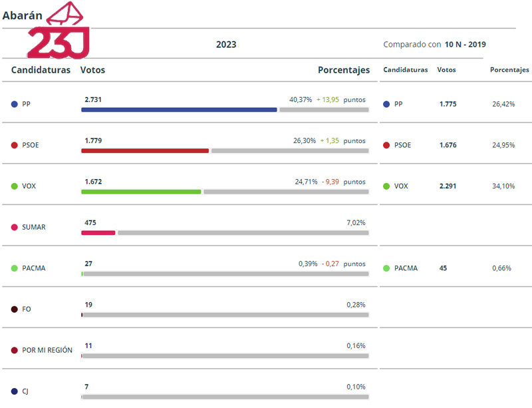Image resolution: width=532 pixels, height=408 pixels.
Task: Click the navy CJ party dot
Action: (15, 391)
